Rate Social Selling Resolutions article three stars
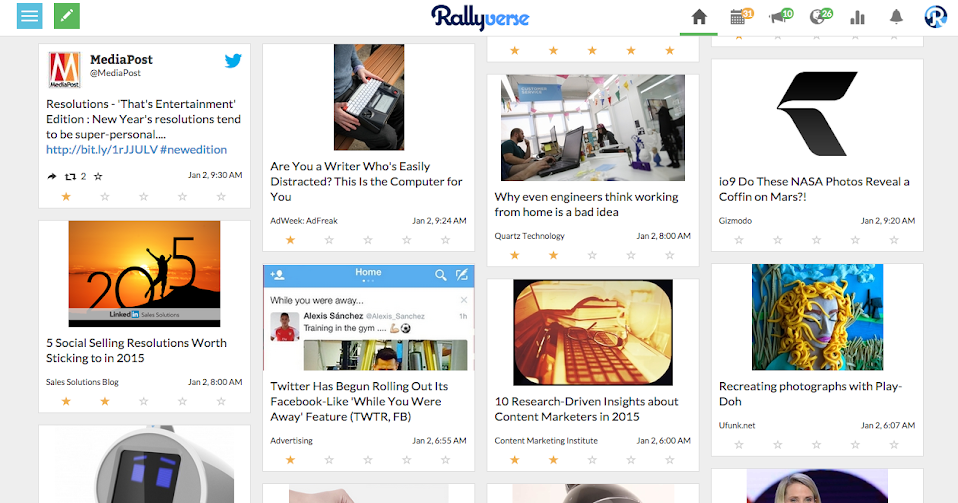The image size is (958, 503). click(144, 402)
